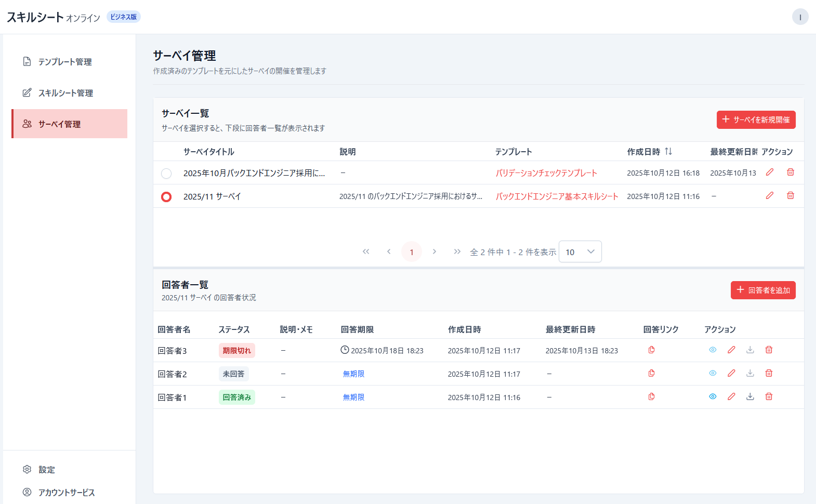816x504 pixels.
Task: Open スキルシート管理 in the sidebar
Action: click(70, 93)
